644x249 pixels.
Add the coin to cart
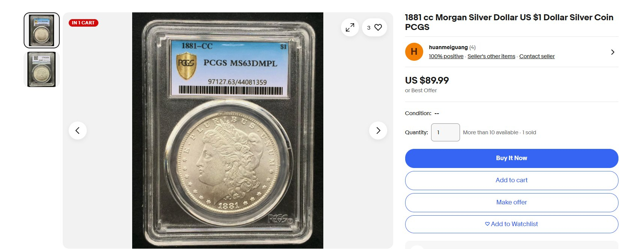click(x=511, y=180)
